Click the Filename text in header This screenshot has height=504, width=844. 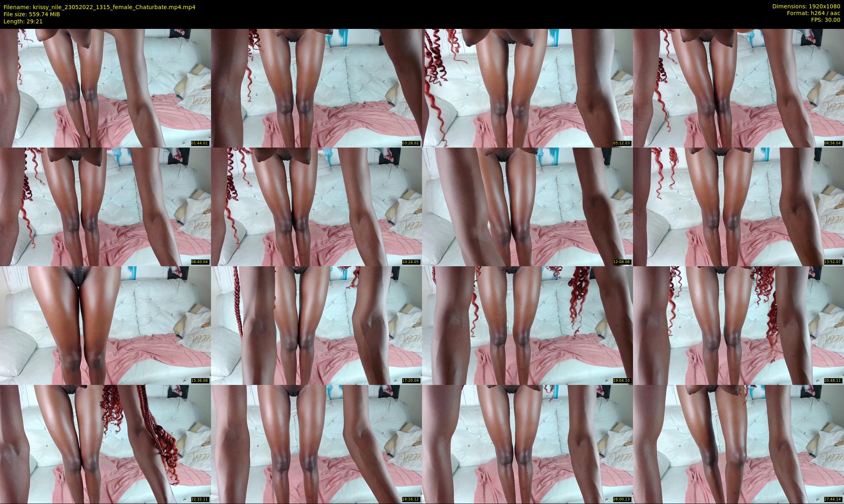pyautogui.click(x=99, y=7)
